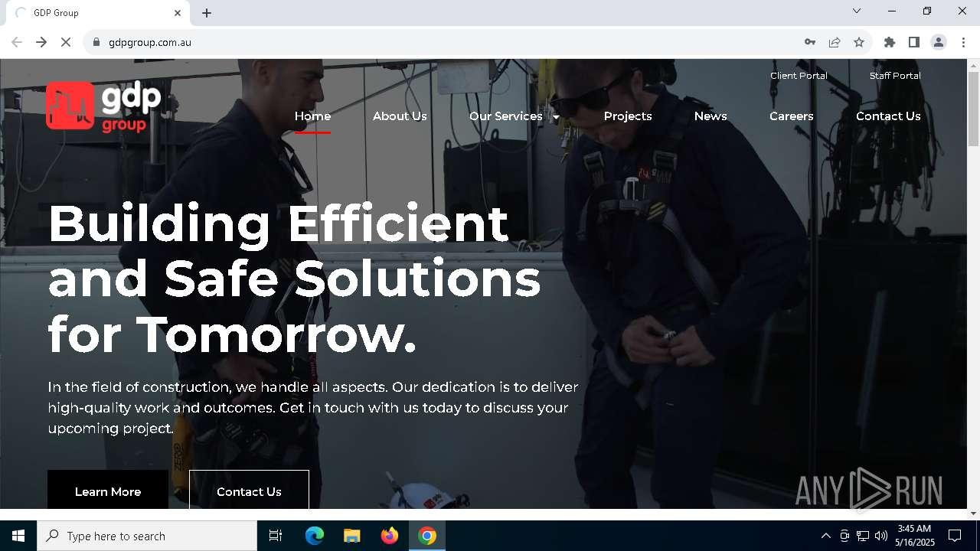Open Windows Start menu

point(18,536)
